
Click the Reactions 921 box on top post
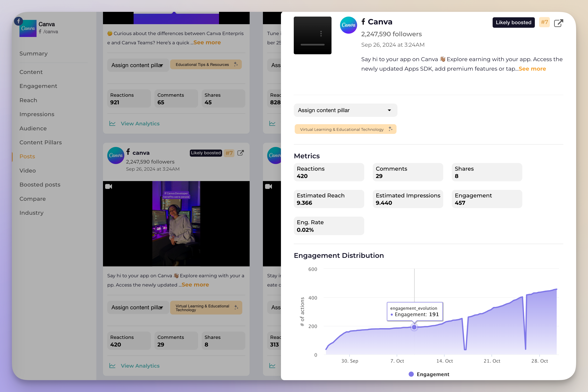[x=129, y=99]
